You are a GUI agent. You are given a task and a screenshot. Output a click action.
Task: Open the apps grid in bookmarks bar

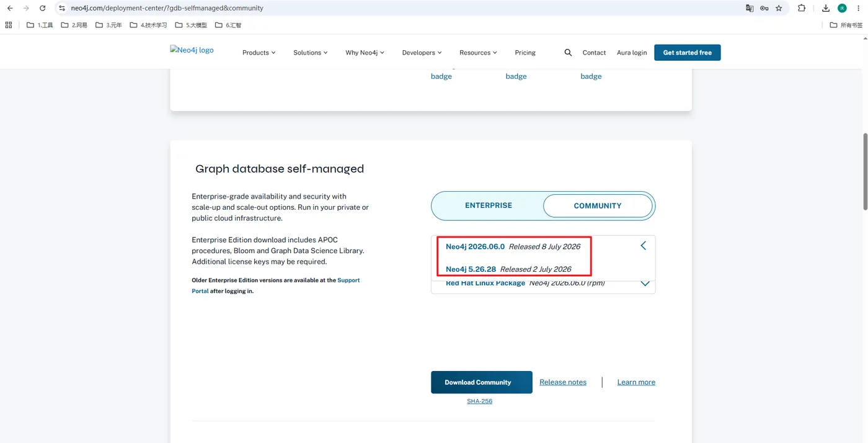pyautogui.click(x=9, y=25)
